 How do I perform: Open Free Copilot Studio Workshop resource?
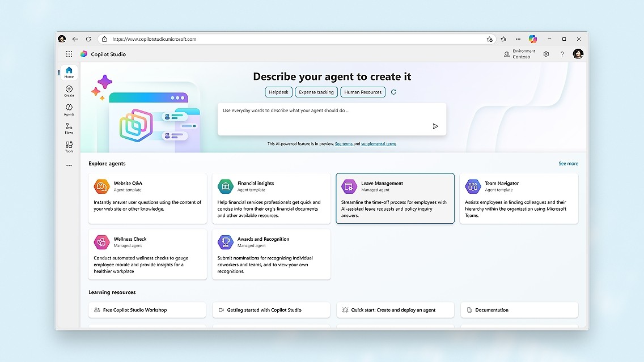click(147, 310)
